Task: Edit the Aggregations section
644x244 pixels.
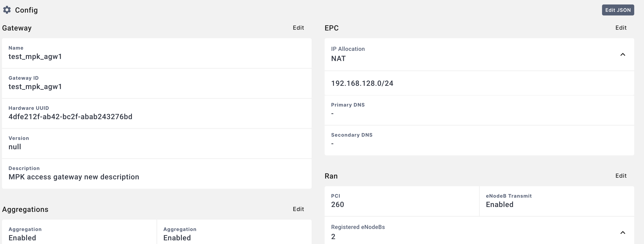Action: point(298,209)
